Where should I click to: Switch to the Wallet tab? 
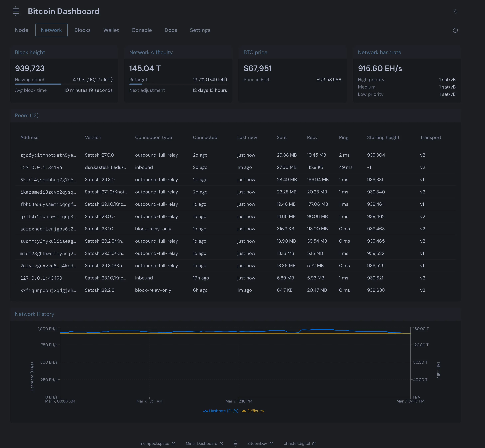coord(111,30)
